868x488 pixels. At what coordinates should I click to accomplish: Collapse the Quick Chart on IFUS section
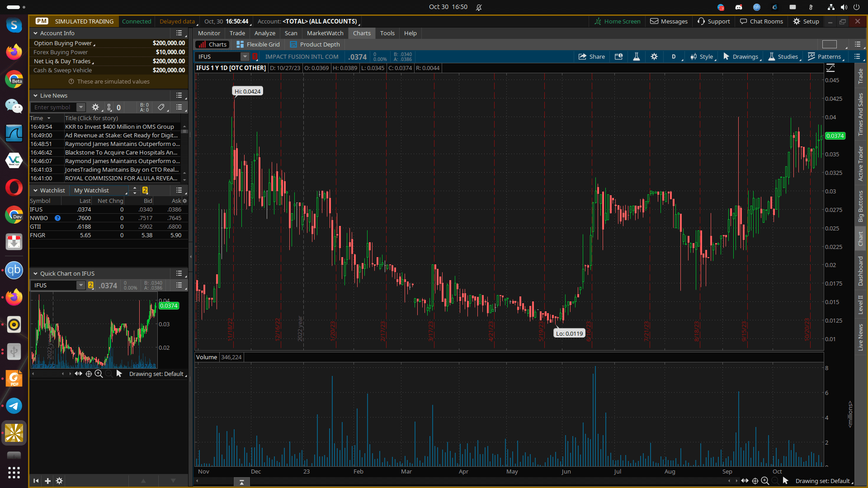pos(36,273)
